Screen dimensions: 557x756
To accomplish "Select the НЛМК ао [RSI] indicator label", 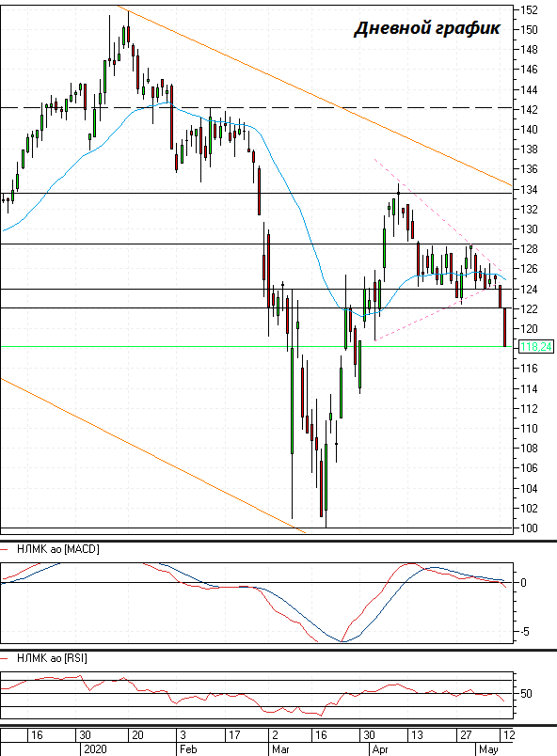I will coord(52,658).
